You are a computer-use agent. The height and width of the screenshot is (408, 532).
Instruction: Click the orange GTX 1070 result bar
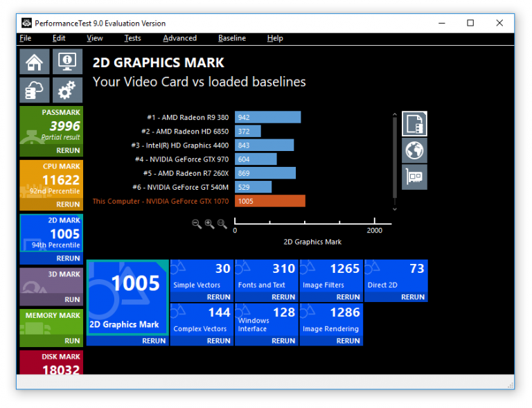click(269, 201)
